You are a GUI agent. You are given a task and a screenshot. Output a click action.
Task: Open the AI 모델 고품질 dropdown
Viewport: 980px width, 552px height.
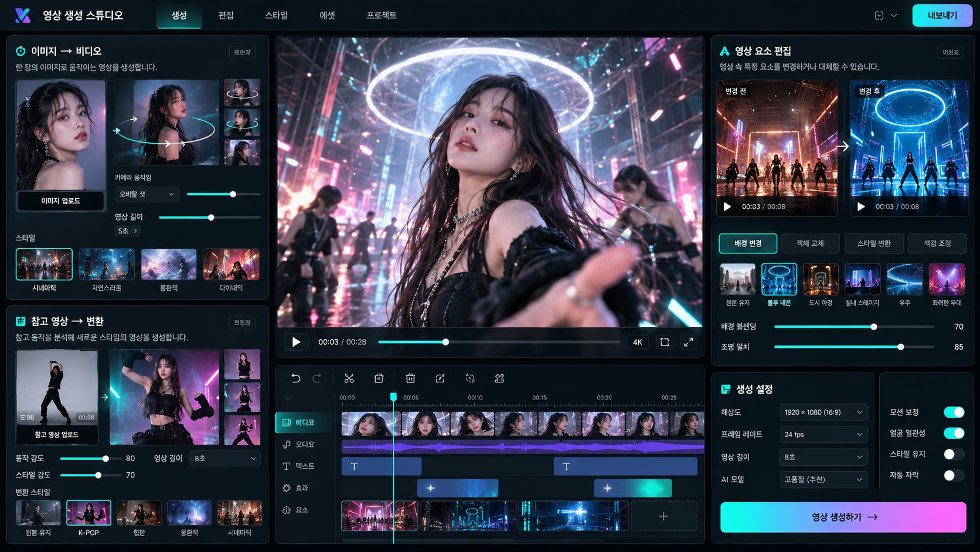(x=823, y=479)
